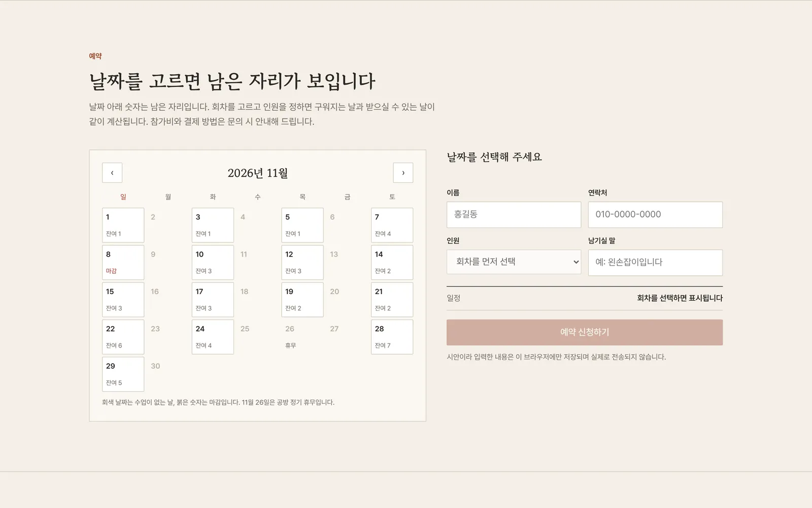
Task: Choose November 5 on the calendar
Action: 302,225
